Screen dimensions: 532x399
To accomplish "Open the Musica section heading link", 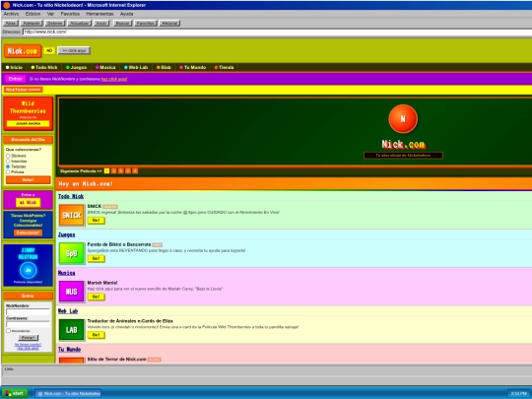I will pos(67,273).
